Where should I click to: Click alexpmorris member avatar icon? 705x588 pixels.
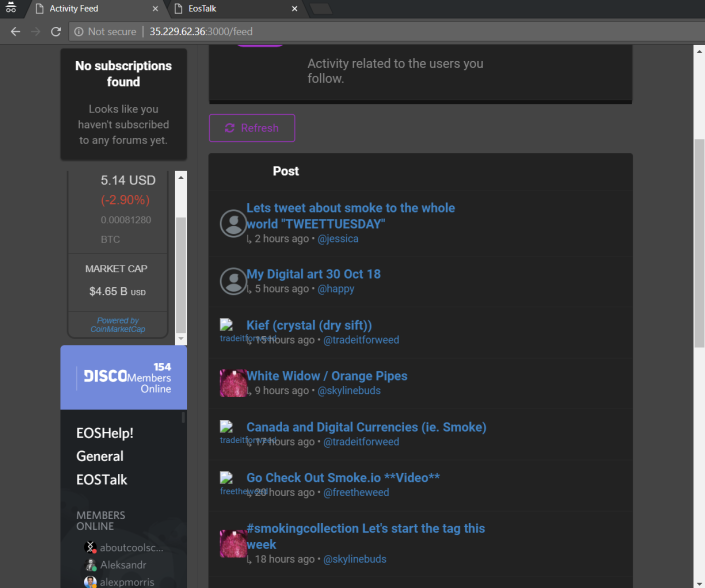click(x=90, y=582)
